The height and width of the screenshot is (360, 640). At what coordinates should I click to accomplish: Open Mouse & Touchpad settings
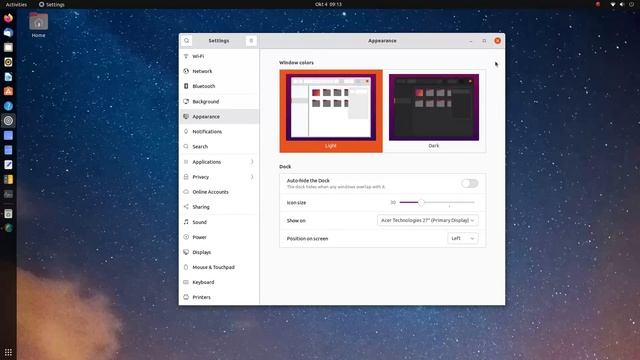(219, 267)
